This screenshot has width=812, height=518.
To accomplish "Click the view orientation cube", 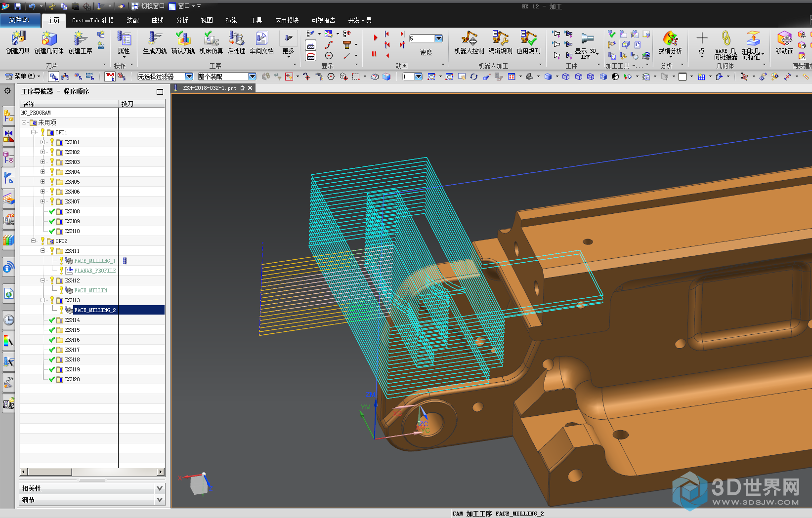I will click(x=199, y=484).
